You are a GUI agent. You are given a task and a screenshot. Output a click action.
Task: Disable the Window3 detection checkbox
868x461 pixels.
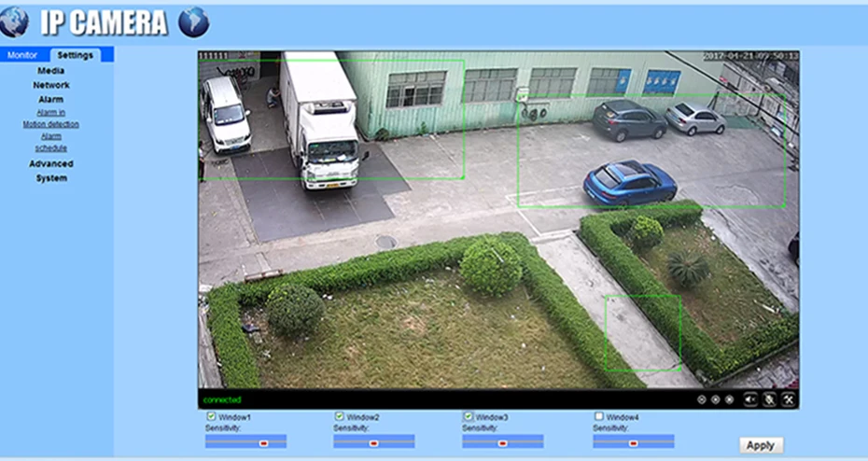click(x=468, y=416)
